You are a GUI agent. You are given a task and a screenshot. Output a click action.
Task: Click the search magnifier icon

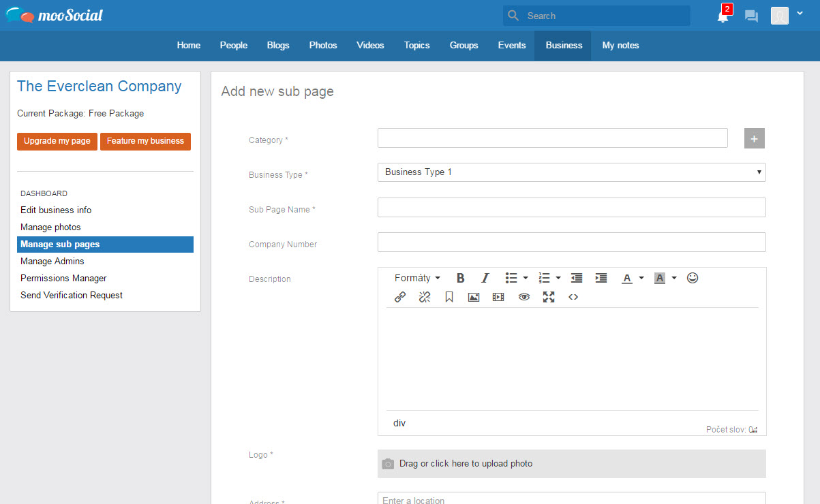pyautogui.click(x=514, y=15)
